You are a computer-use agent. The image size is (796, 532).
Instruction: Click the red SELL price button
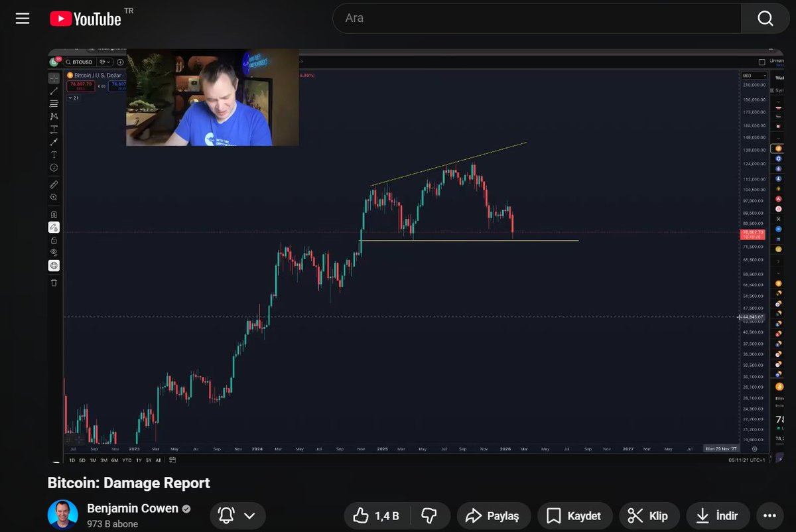80,86
